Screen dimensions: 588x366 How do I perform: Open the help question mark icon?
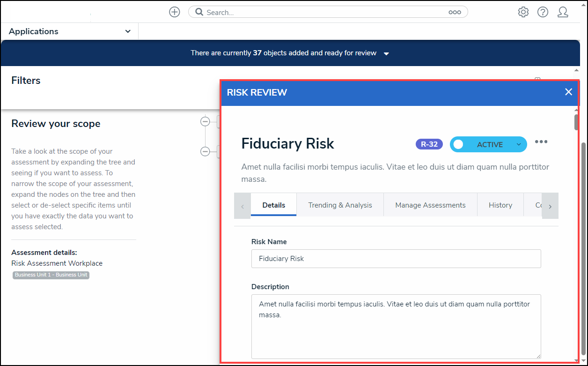click(x=543, y=12)
